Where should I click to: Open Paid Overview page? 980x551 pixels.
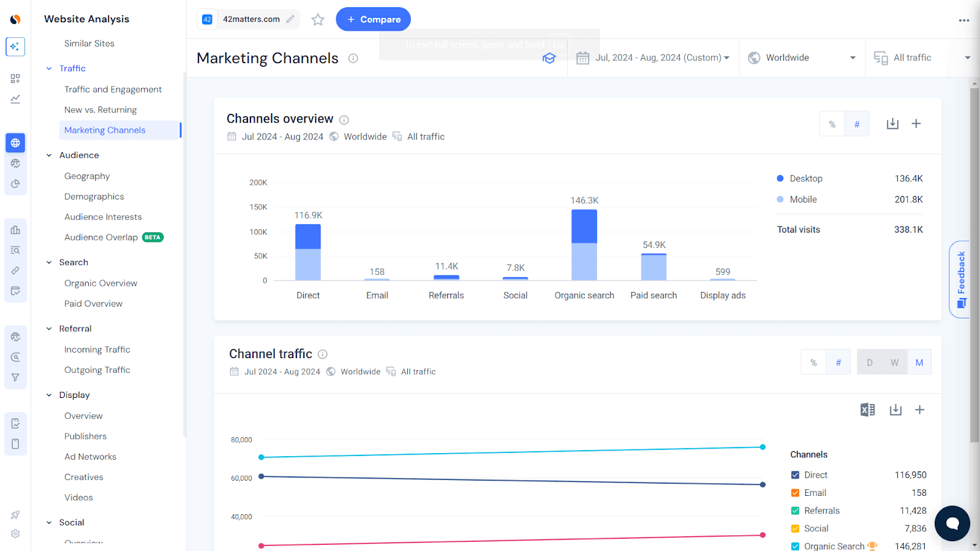pos(94,304)
